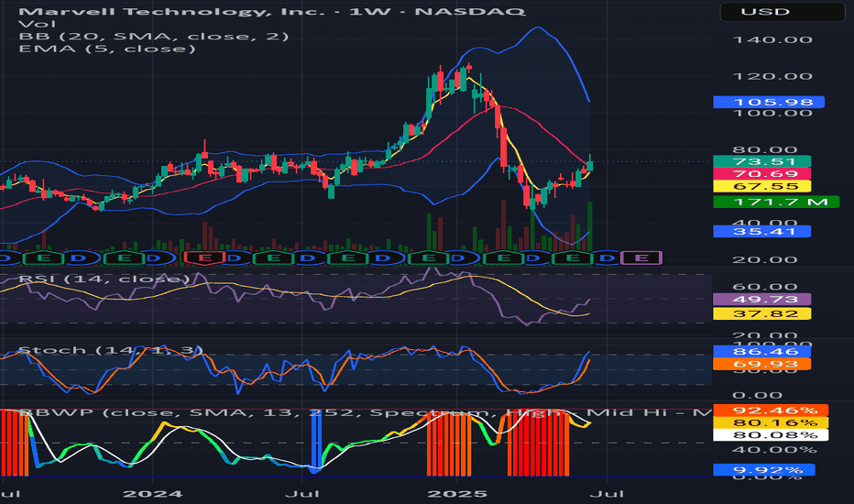Click the 2024 time axis label
Image resolution: width=854 pixels, height=504 pixels.
point(152,494)
